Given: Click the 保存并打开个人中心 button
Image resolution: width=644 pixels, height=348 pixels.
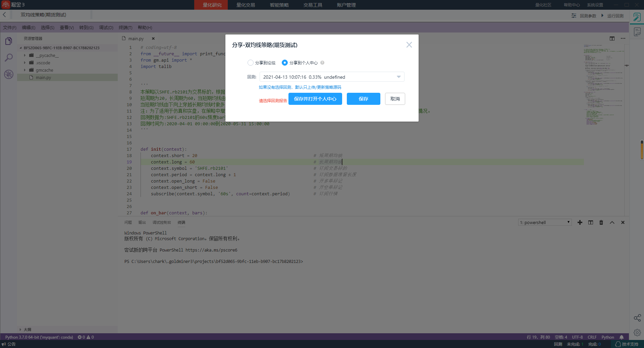Looking at the screenshot, I should pyautogui.click(x=315, y=99).
